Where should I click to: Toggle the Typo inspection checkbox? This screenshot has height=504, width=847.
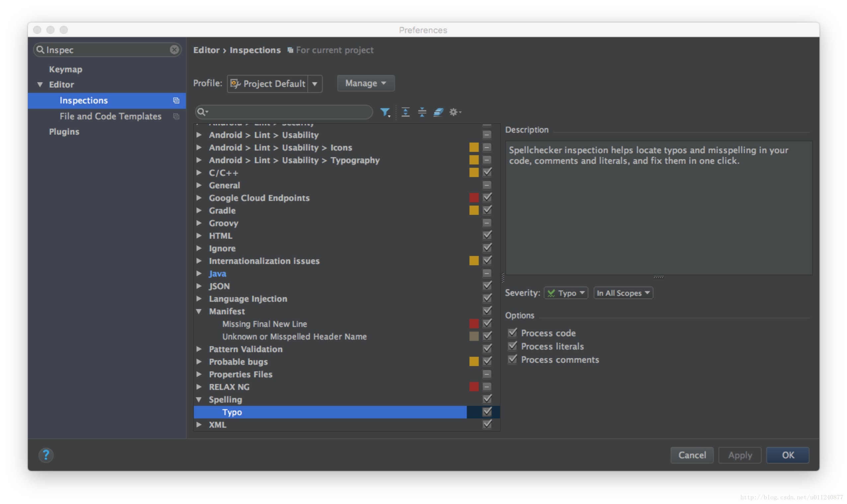pos(488,411)
